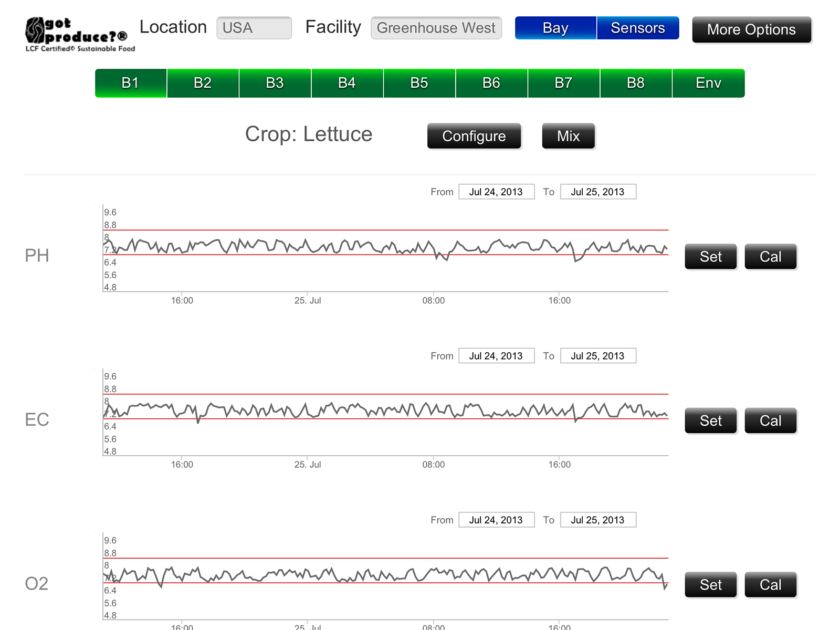The height and width of the screenshot is (630, 840).
Task: Click Set for the PH sensor
Action: tap(711, 257)
